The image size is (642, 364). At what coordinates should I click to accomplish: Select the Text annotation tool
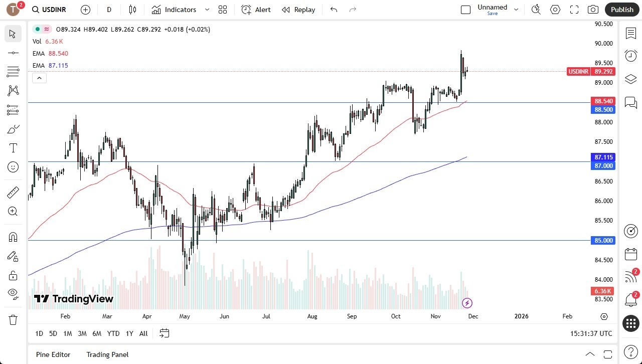pos(13,147)
